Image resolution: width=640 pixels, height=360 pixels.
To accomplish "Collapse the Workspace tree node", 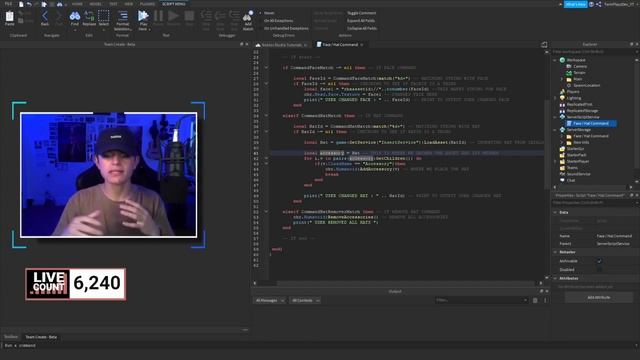I will [555, 60].
